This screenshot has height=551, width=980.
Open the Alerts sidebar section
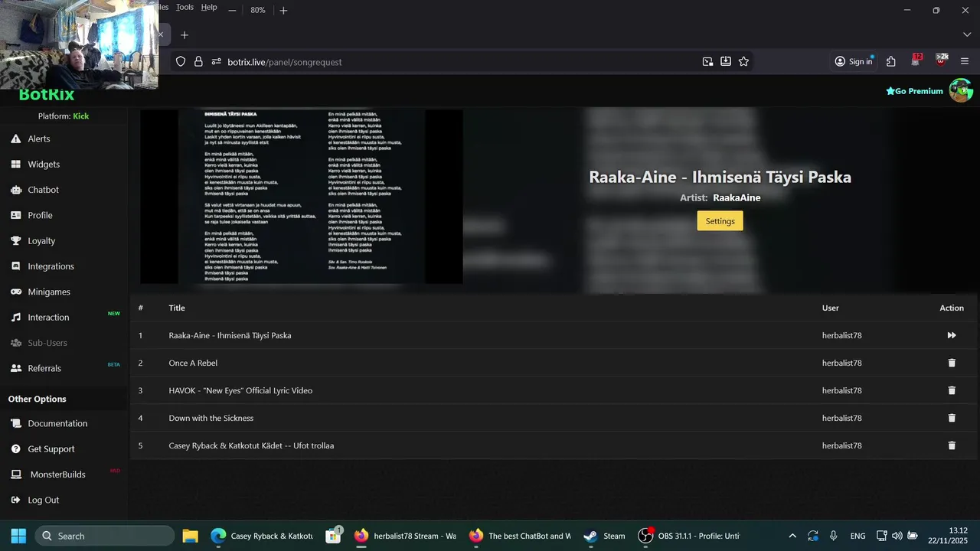click(x=39, y=139)
